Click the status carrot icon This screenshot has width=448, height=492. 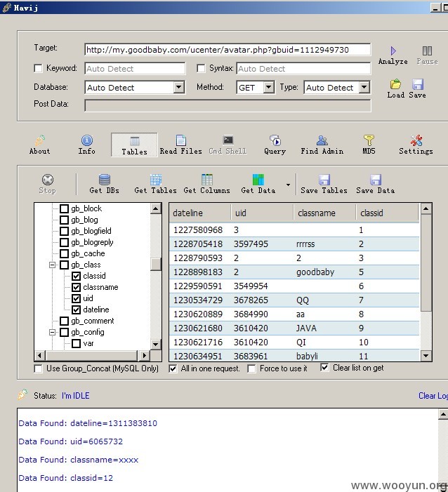coord(22,394)
